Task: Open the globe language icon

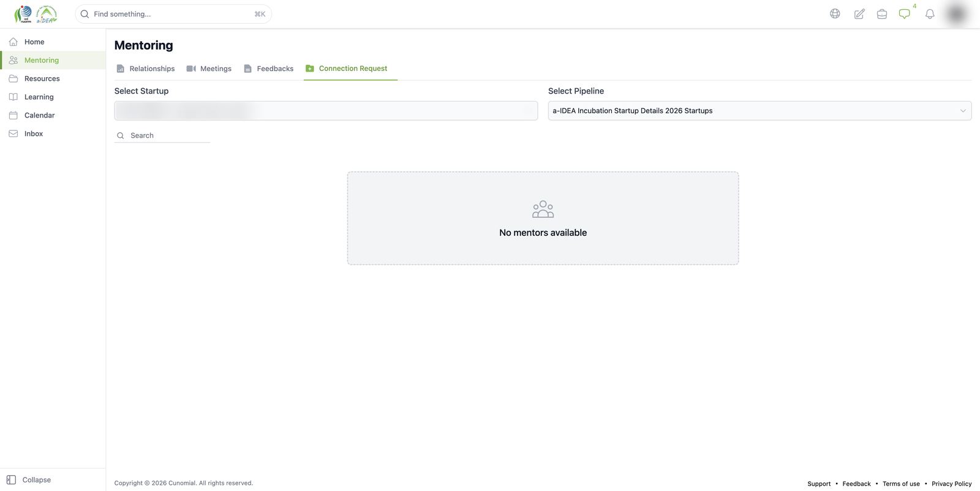Action: 835,13
